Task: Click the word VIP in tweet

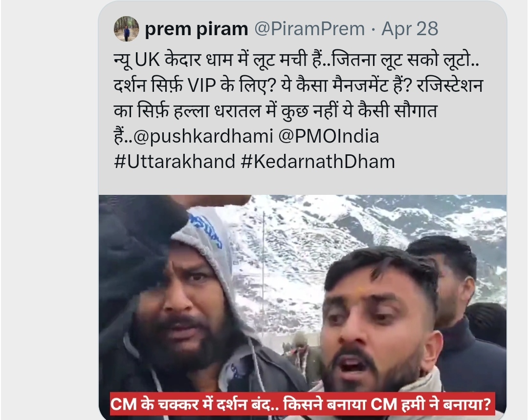Action: click(x=201, y=85)
